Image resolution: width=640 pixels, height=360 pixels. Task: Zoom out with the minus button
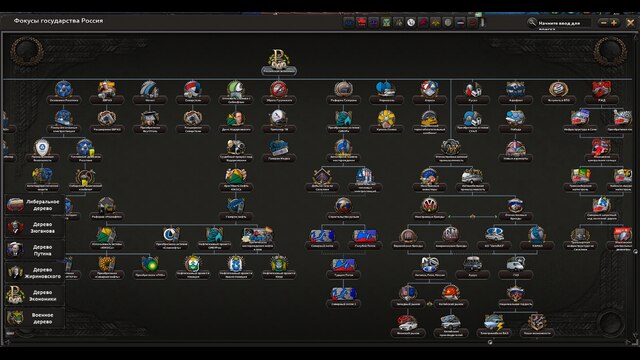(604, 23)
